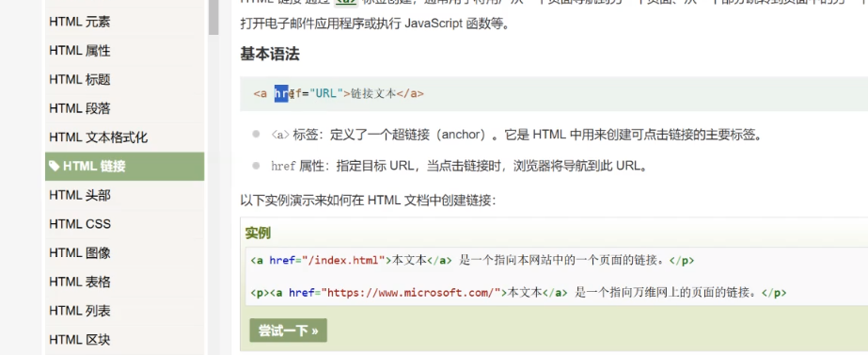The image size is (868, 355).
Task: Select the active HTML 链接 sidebar item
Action: tap(124, 167)
